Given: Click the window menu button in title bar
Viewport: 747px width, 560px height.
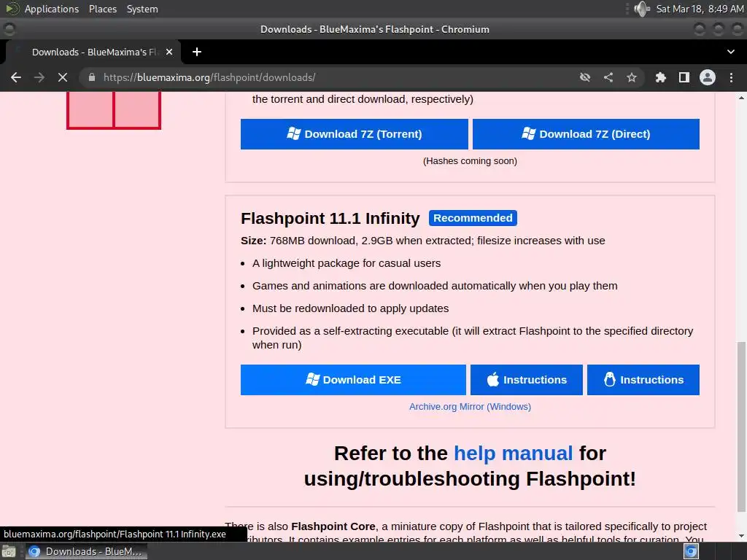Looking at the screenshot, I should coord(9,29).
